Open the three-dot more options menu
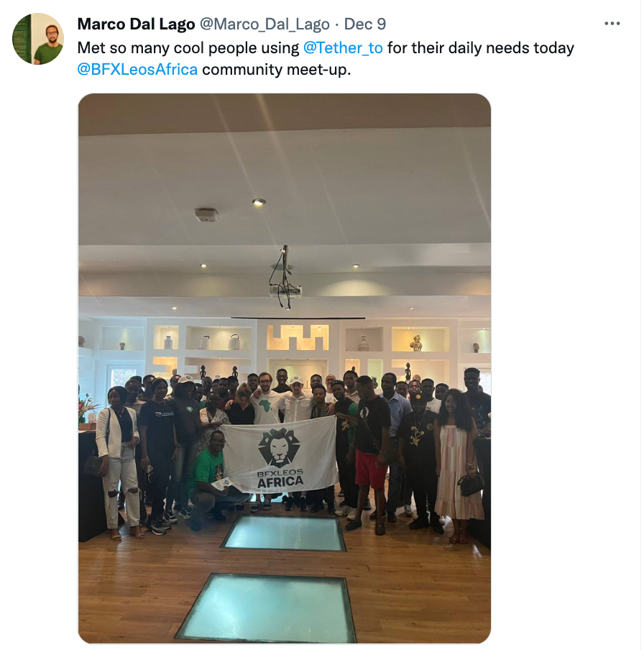This screenshot has height=650, width=644. point(612,24)
